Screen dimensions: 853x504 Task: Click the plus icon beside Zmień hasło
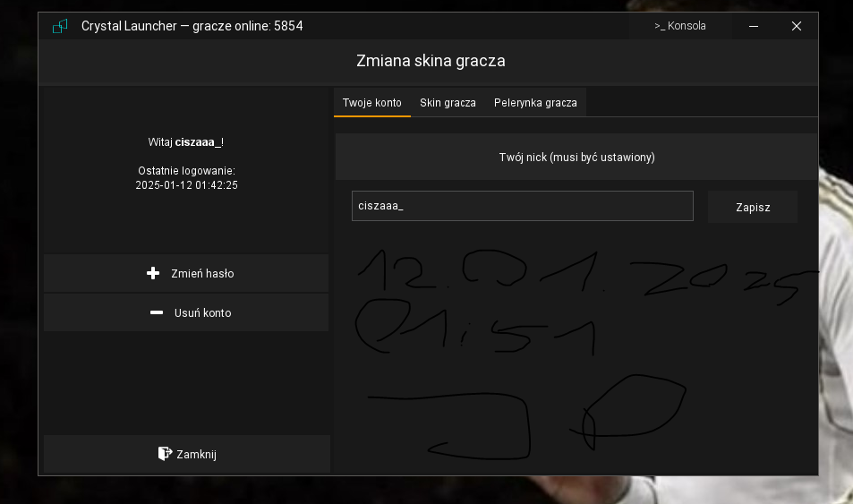pos(153,273)
